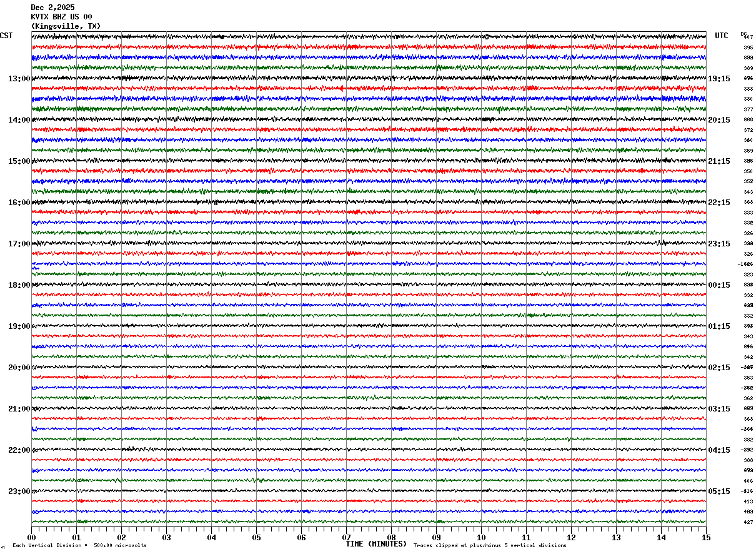The image size is (756, 554).
Task: Click minute tick label 15 on the bottom axis
Action: click(x=706, y=537)
